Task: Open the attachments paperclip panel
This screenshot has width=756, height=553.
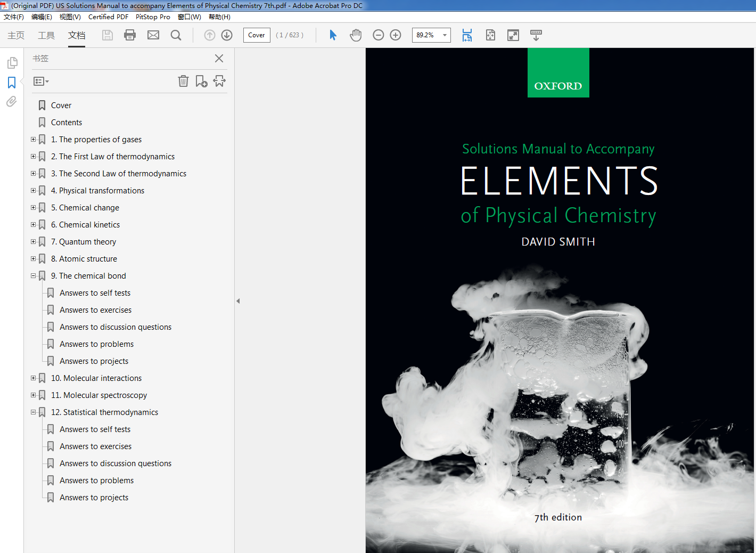Action: coord(12,101)
